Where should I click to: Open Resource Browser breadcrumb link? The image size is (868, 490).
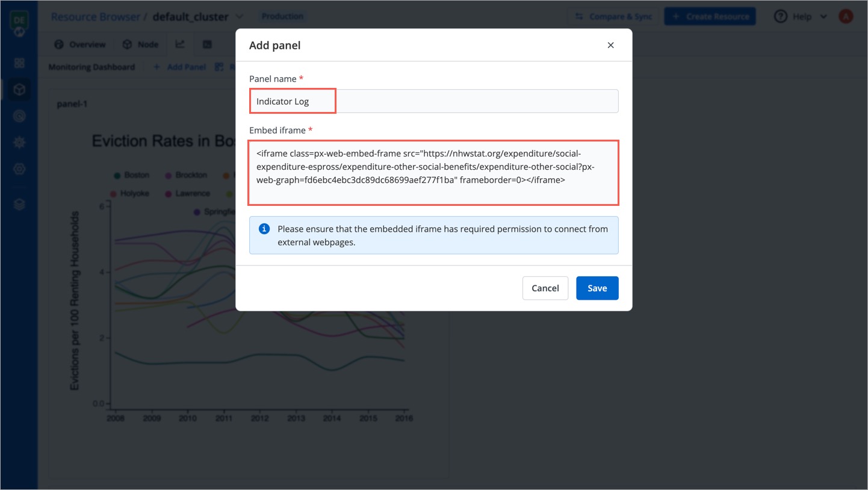tap(96, 16)
